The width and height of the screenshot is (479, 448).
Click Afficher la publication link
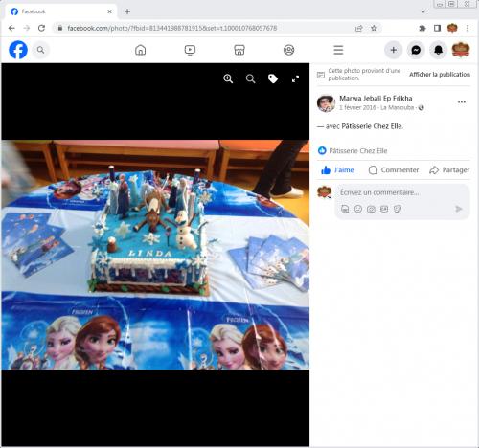click(x=440, y=75)
